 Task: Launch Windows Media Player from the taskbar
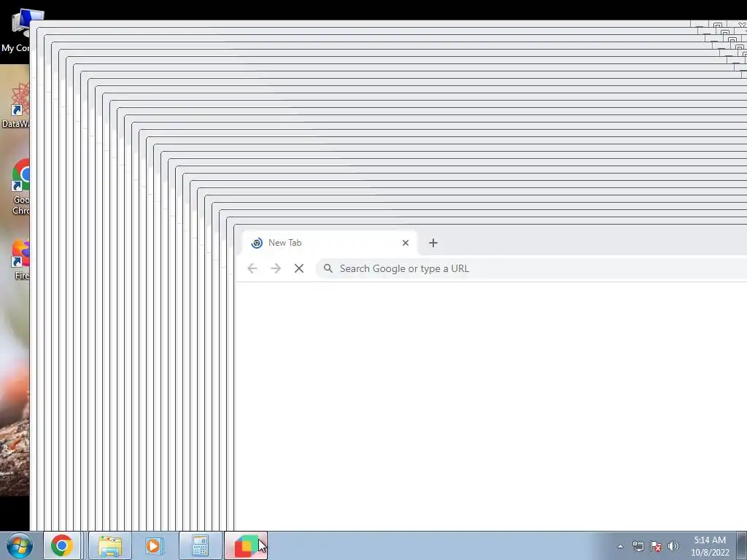(x=155, y=545)
